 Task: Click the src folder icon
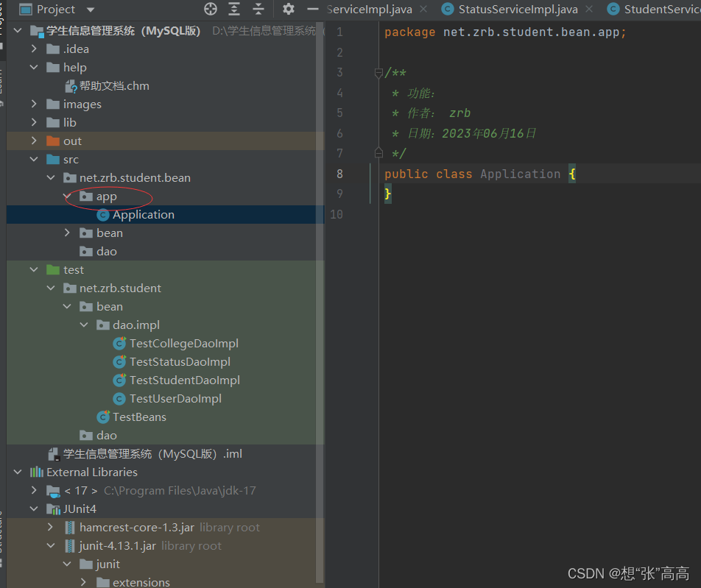53,159
